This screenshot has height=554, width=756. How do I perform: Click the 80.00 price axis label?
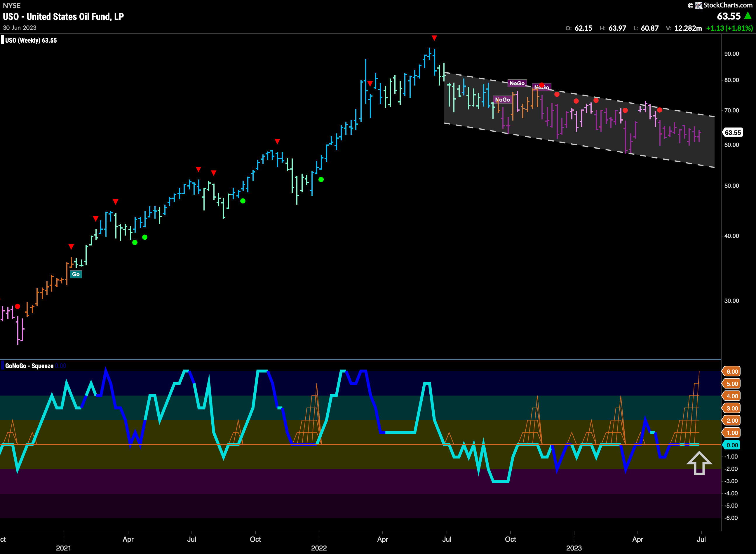point(731,80)
